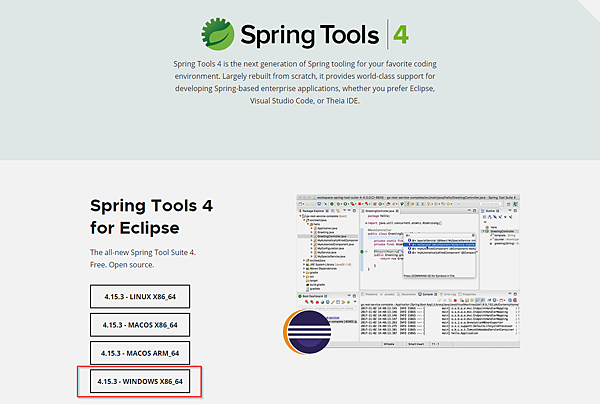Screen dimensions: 600x404
Task: Click the 4.15.3 - LINUX X86_64 download button
Action: point(140,296)
